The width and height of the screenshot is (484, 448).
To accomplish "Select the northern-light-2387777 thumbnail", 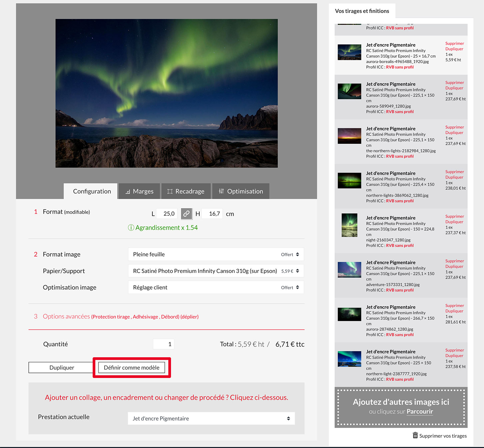I will (349, 359).
